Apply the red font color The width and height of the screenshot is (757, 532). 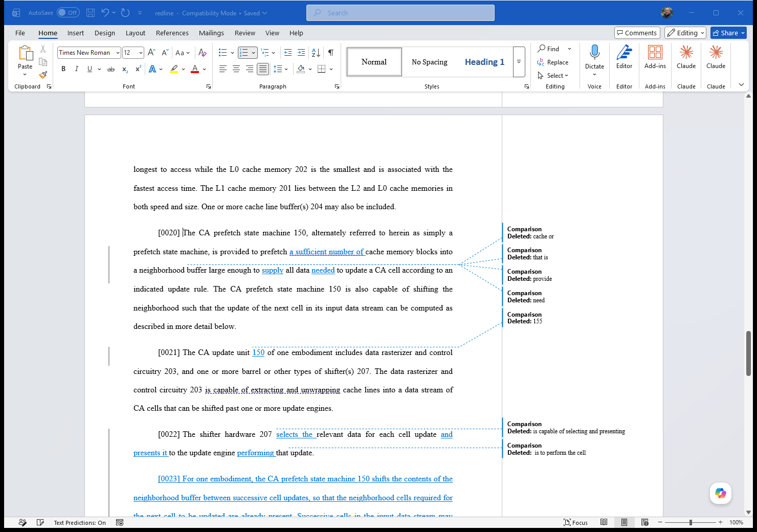point(195,69)
